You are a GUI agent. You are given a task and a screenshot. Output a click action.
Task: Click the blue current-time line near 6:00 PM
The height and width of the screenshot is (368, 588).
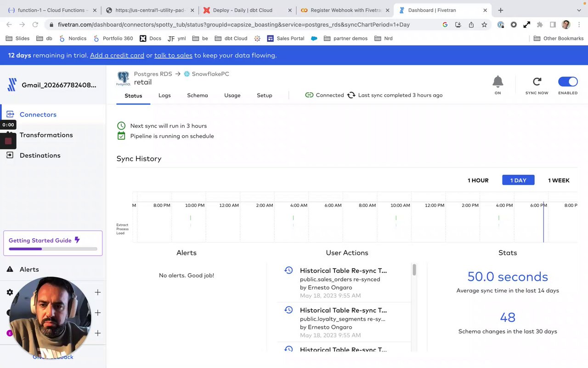[543, 222]
